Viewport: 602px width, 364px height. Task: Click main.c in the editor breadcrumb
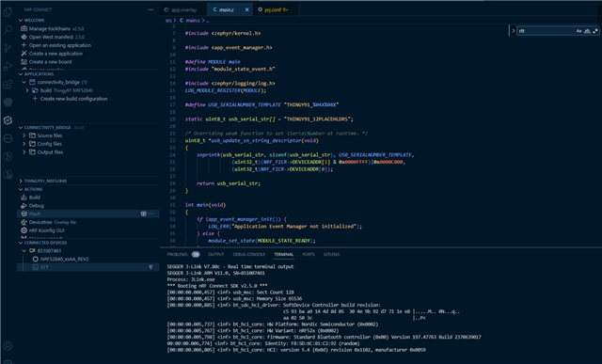coord(193,21)
